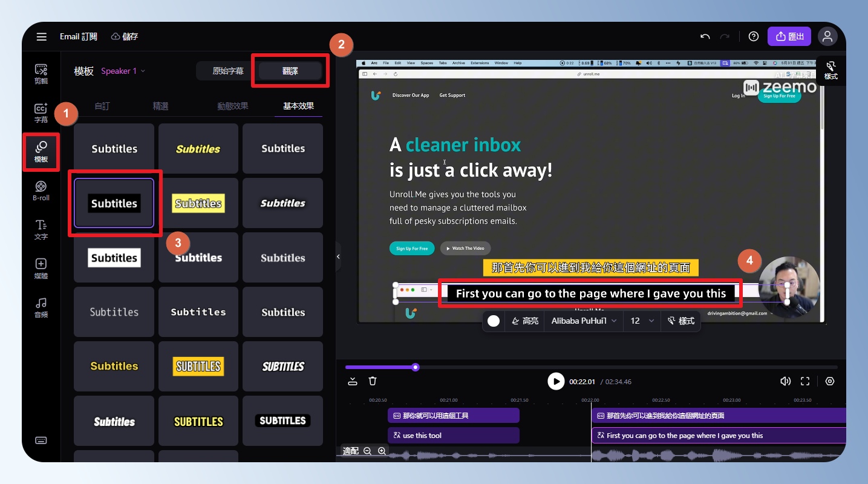The height and width of the screenshot is (484, 868).
Task: Click the 高亮 highlight button
Action: pos(524,321)
